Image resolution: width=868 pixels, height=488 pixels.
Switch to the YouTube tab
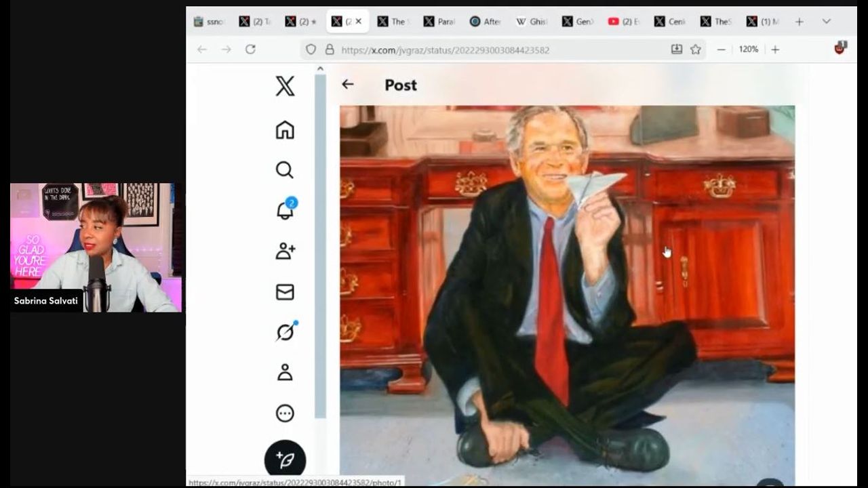point(623,22)
